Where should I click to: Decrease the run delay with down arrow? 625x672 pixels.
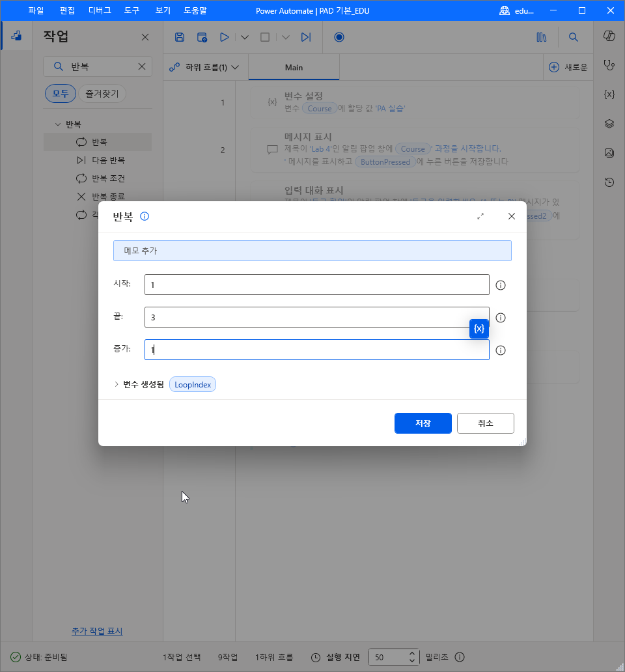point(412,661)
